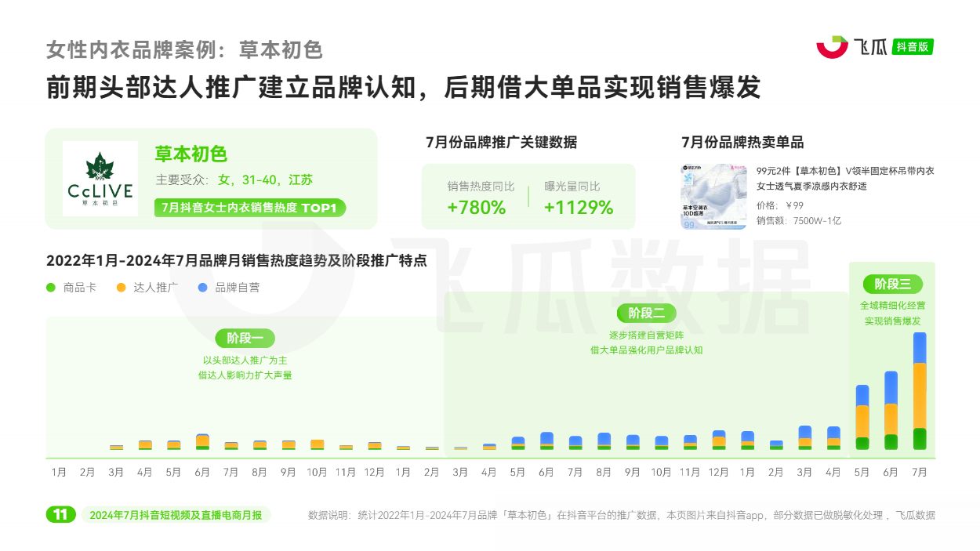This screenshot has height=551, width=980.
Task: Click the green page number 11 badge
Action: [61, 515]
